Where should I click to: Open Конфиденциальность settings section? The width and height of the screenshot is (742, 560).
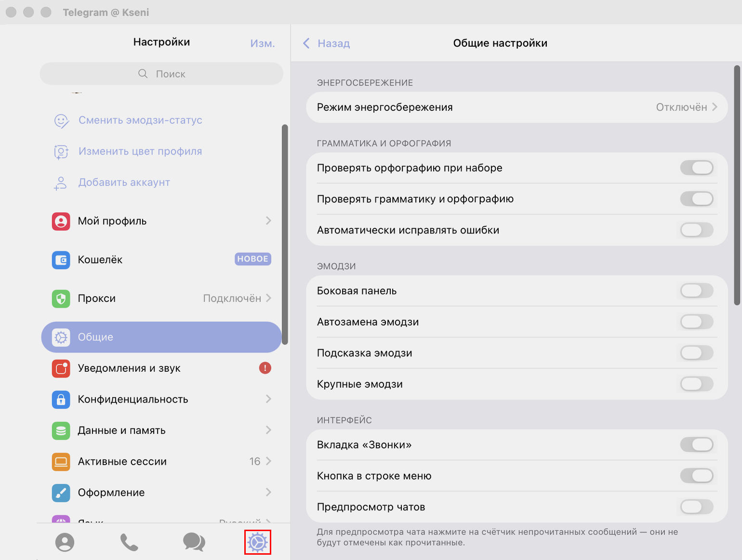click(133, 399)
